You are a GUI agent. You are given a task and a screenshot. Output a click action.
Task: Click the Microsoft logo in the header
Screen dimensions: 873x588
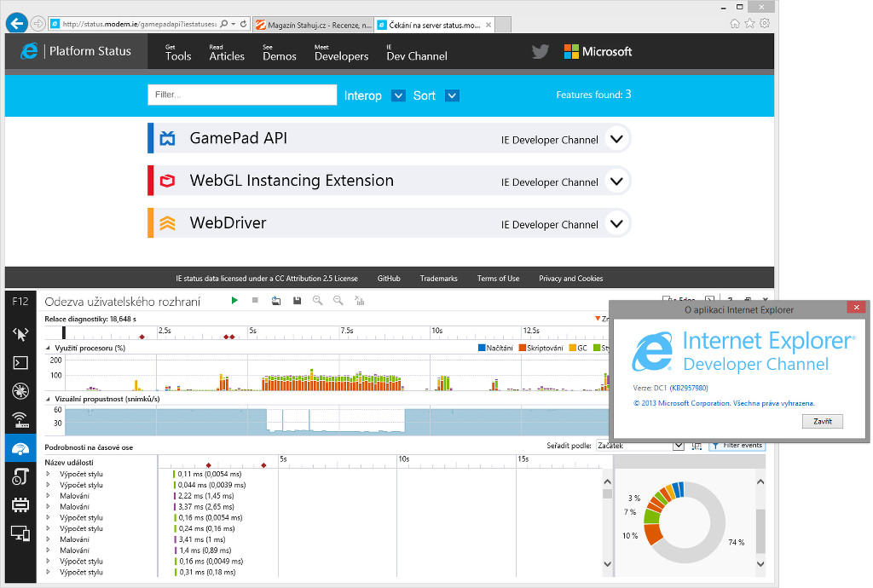[598, 52]
